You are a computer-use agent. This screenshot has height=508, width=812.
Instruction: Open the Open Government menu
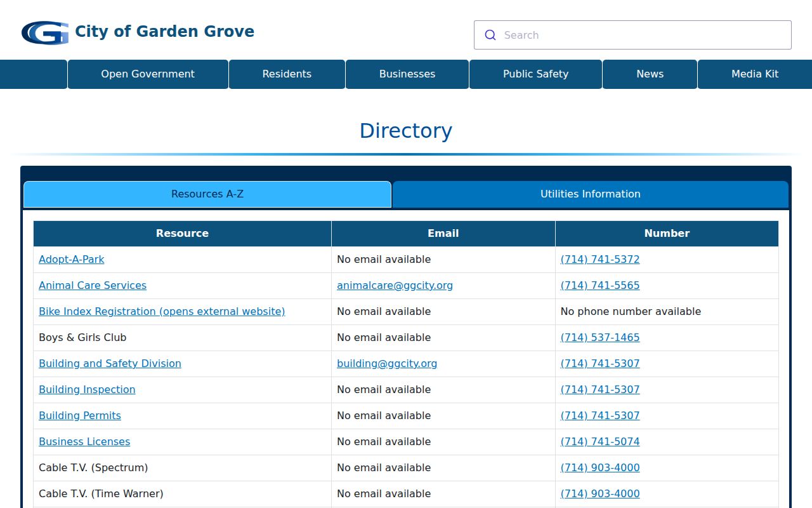tap(148, 74)
